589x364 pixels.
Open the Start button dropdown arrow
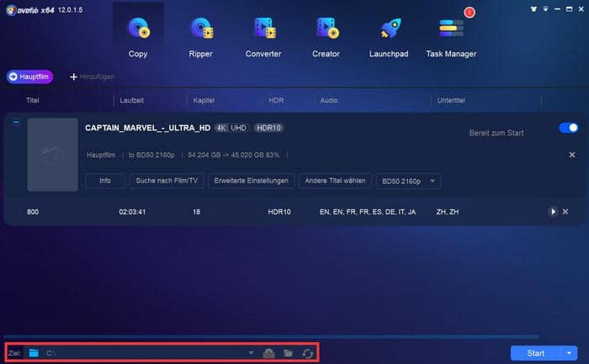click(x=569, y=353)
